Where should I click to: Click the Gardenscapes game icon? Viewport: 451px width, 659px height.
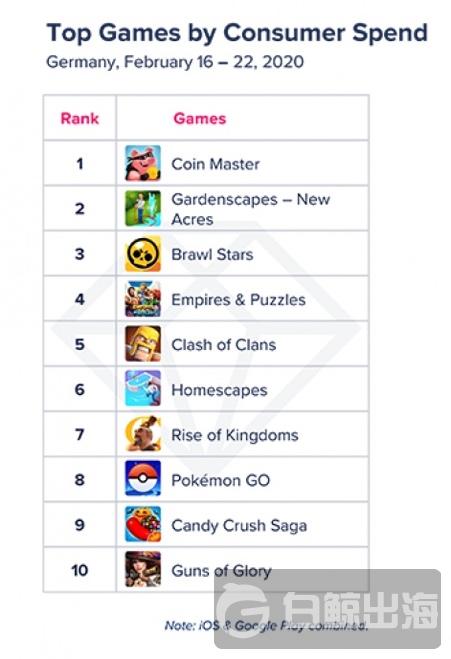tap(143, 208)
